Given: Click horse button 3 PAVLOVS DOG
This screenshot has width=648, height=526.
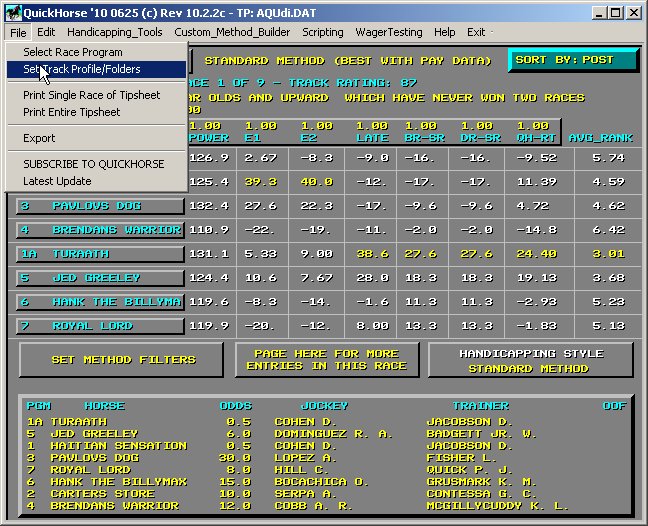Looking at the screenshot, I should pyautogui.click(x=100, y=206).
